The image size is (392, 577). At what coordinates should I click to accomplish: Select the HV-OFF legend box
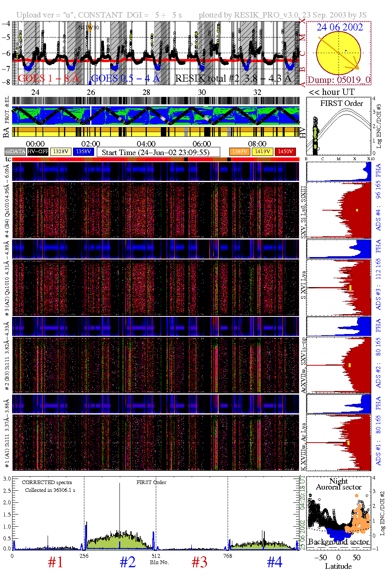[38, 152]
